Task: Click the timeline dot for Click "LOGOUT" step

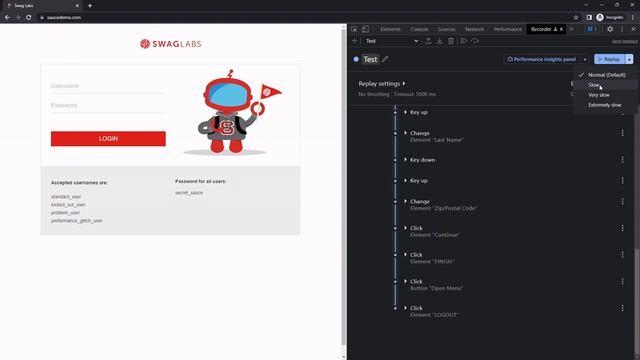Action: point(395,308)
